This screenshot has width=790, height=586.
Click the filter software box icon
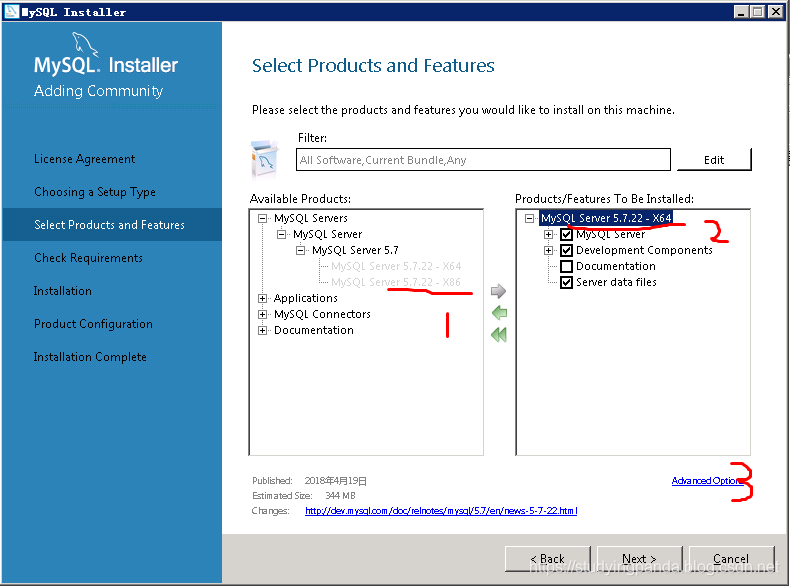pyautogui.click(x=265, y=160)
